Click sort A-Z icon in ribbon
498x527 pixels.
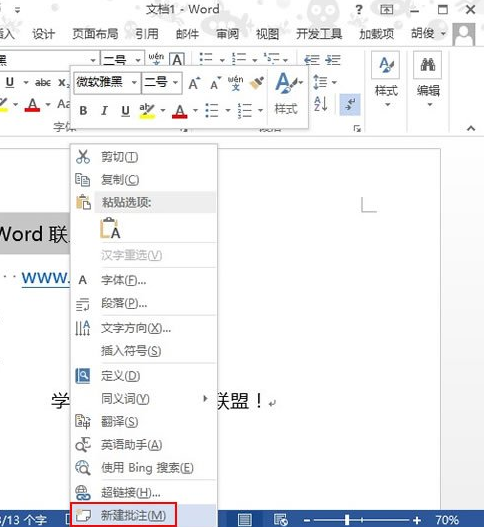click(320, 104)
